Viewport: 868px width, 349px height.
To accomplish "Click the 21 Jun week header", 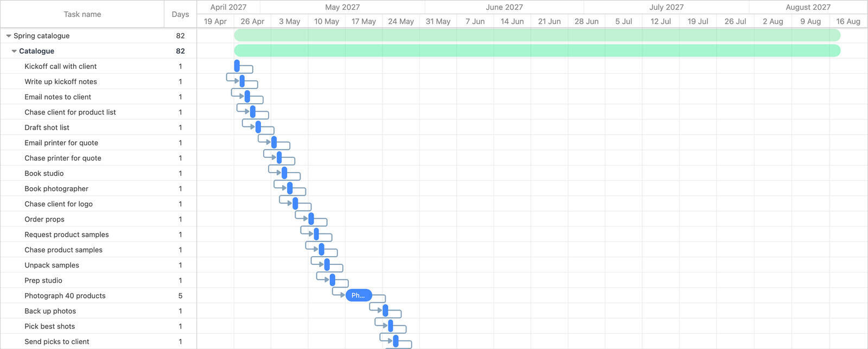I will [x=550, y=21].
